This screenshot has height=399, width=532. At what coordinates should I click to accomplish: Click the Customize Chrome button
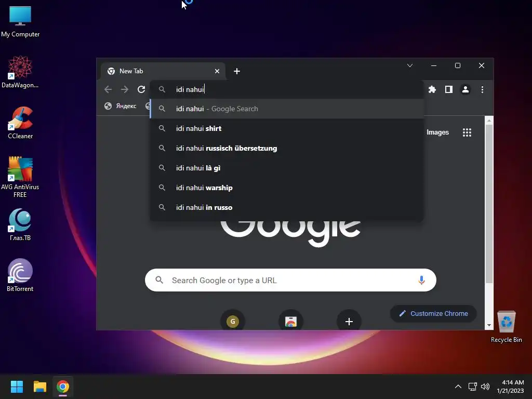434,313
